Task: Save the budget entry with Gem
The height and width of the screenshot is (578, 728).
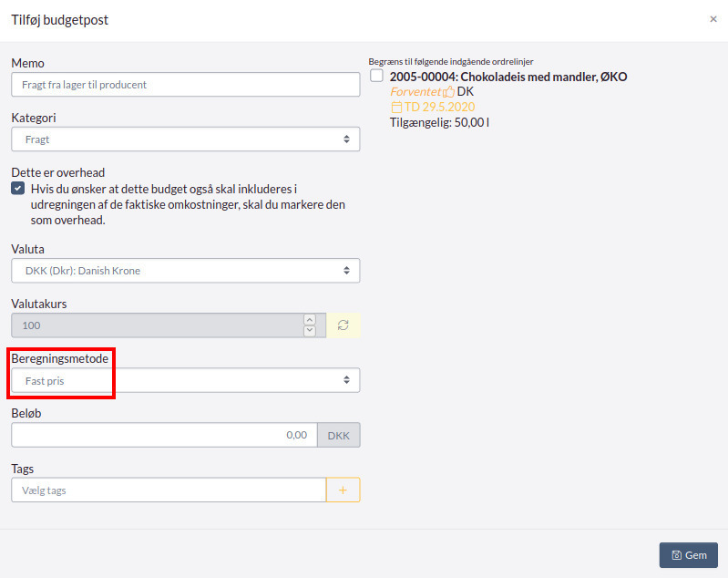Action: click(x=689, y=555)
